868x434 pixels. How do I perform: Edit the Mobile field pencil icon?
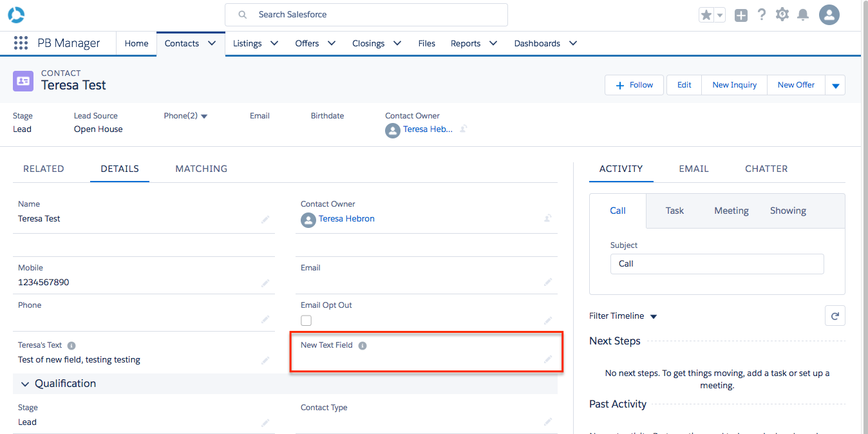pyautogui.click(x=265, y=283)
